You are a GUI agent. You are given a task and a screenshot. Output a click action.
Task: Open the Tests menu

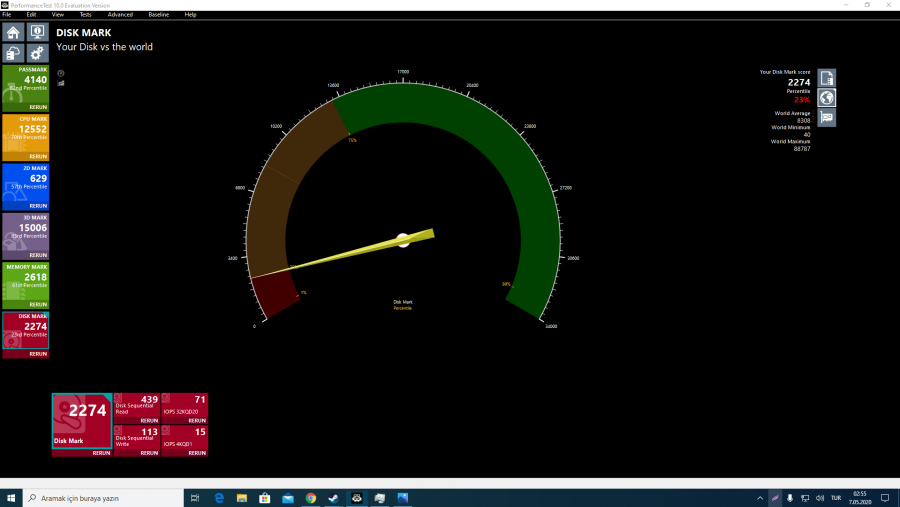point(86,15)
